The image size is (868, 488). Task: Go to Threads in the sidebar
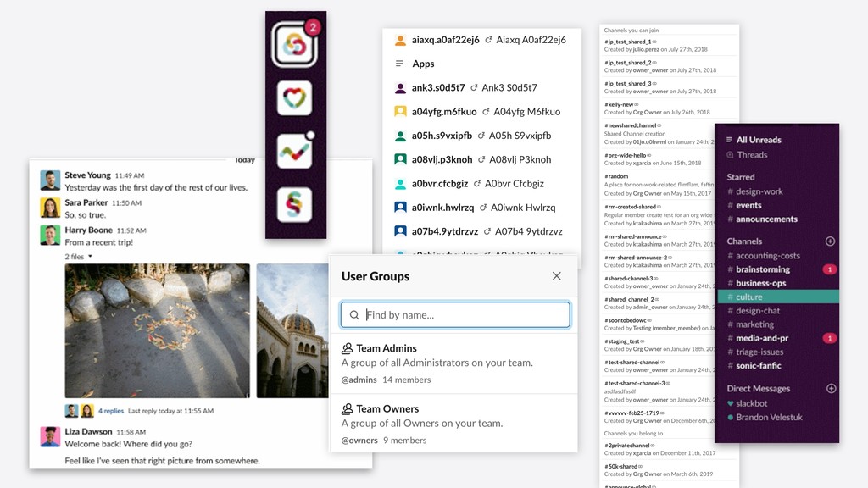(x=752, y=155)
